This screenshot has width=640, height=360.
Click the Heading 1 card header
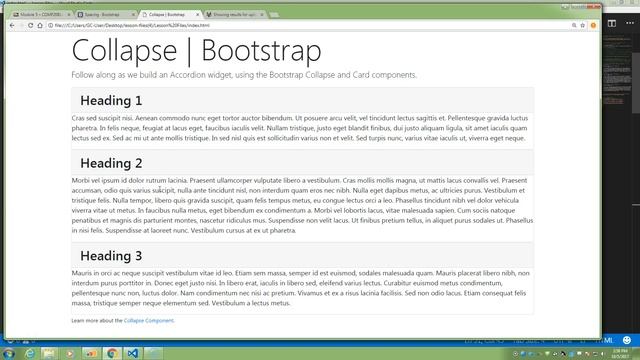click(302, 100)
